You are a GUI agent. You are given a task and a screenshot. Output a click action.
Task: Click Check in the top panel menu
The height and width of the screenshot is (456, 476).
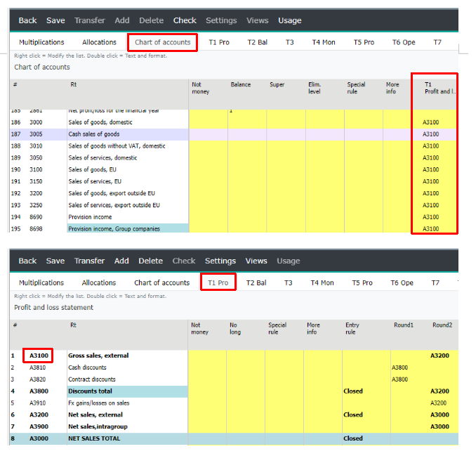click(185, 20)
